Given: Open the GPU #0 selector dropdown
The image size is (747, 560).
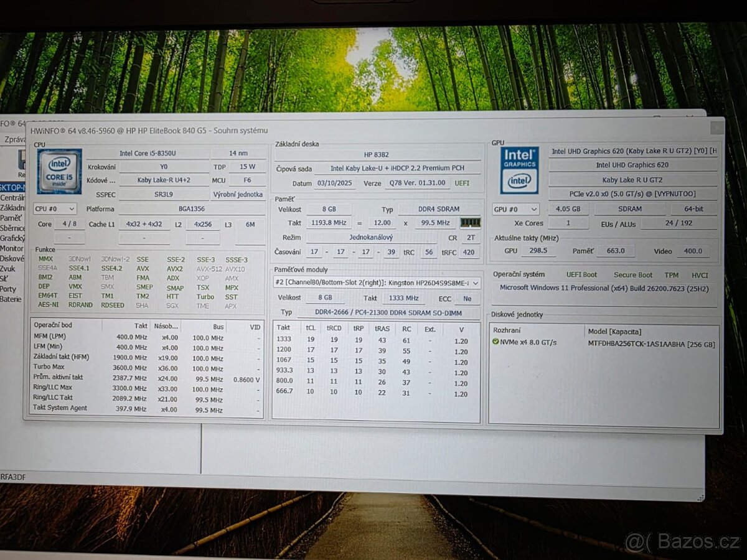Looking at the screenshot, I should tap(515, 209).
